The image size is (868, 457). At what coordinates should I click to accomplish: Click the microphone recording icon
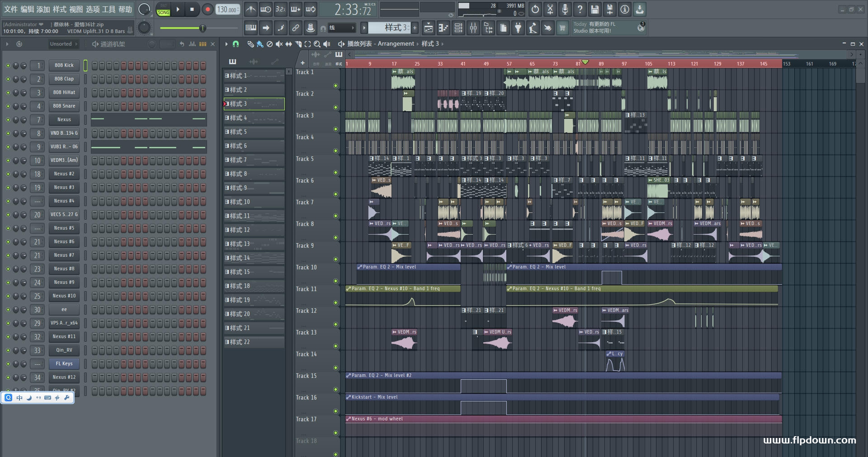[x=565, y=9]
